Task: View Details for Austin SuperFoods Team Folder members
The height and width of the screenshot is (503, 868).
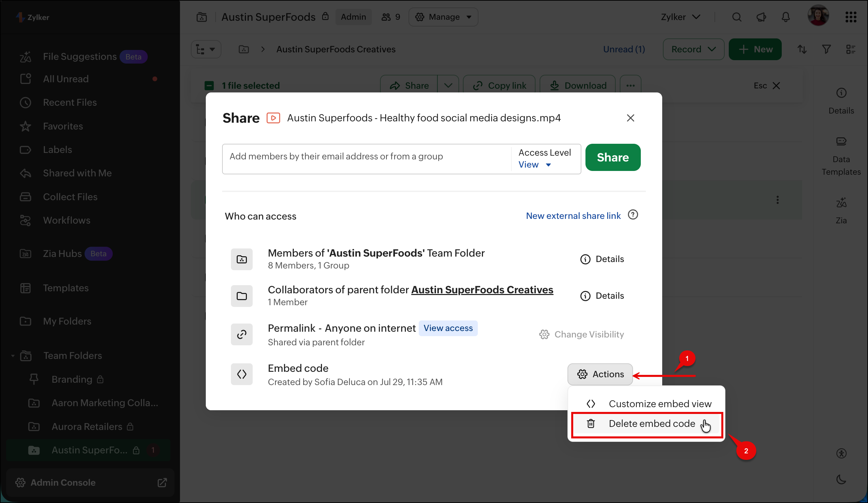Action: coord(602,259)
